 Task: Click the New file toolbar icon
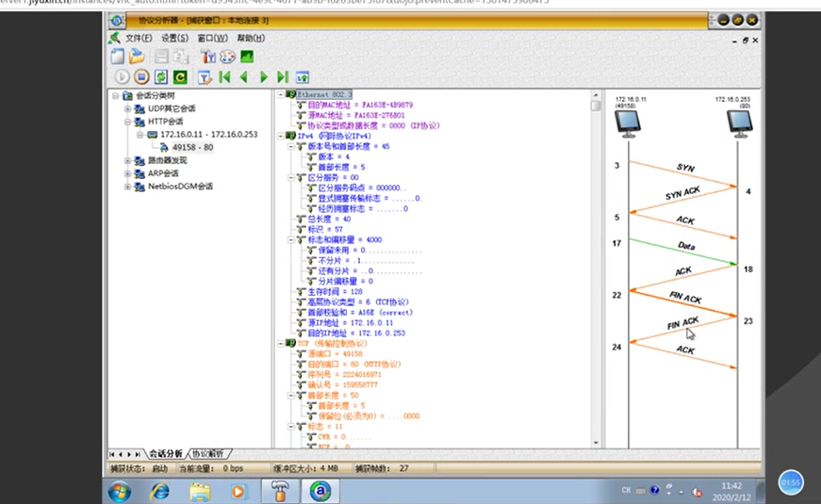point(118,57)
